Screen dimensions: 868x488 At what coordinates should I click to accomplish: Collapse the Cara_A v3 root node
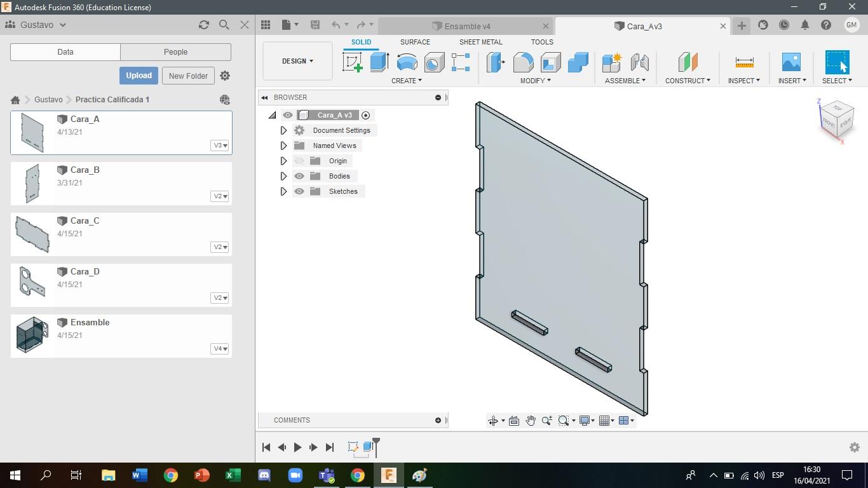point(273,115)
